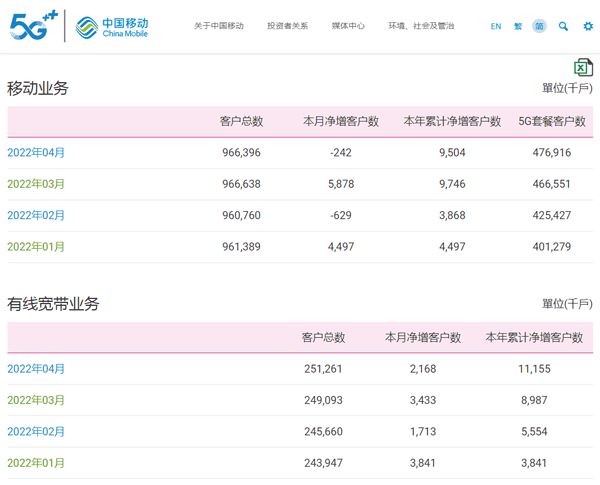Open the 投资者关系 menu
The width and height of the screenshot is (600, 485).
pyautogui.click(x=287, y=26)
